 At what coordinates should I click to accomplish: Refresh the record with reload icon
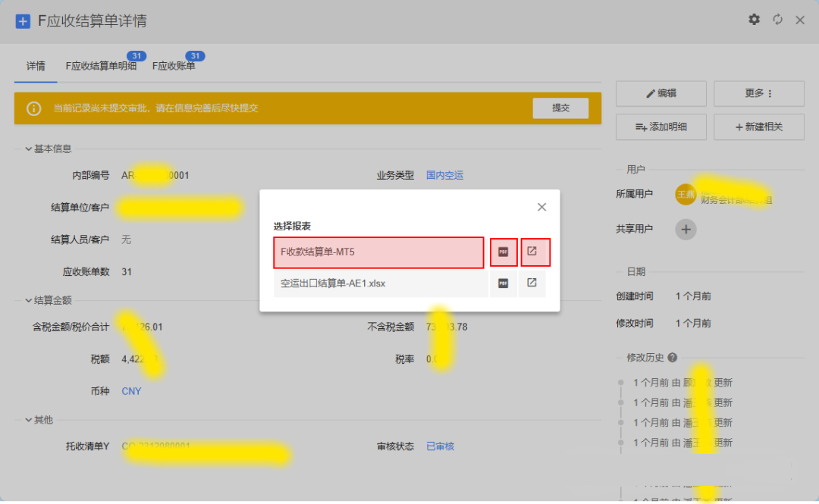[777, 20]
